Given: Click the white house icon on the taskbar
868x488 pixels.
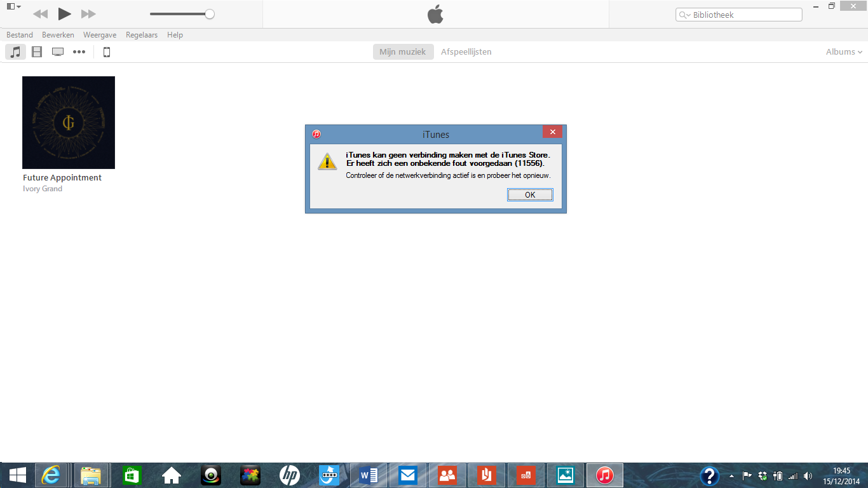Looking at the screenshot, I should click(172, 475).
